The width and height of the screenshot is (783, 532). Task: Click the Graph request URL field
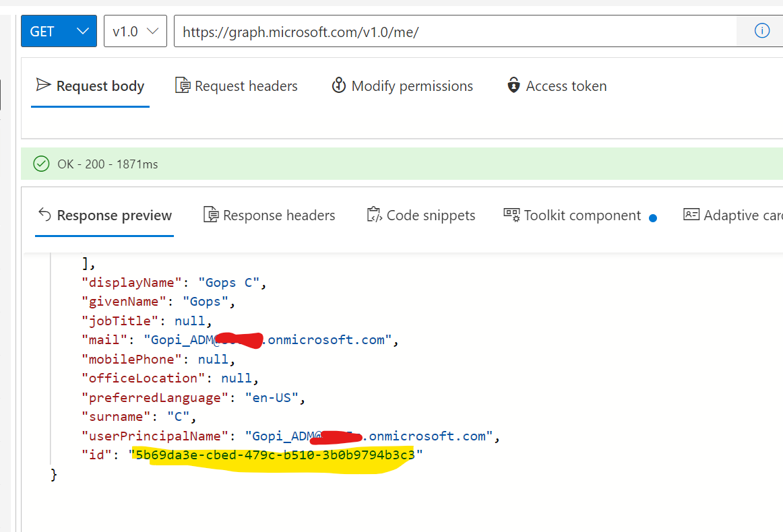point(455,32)
